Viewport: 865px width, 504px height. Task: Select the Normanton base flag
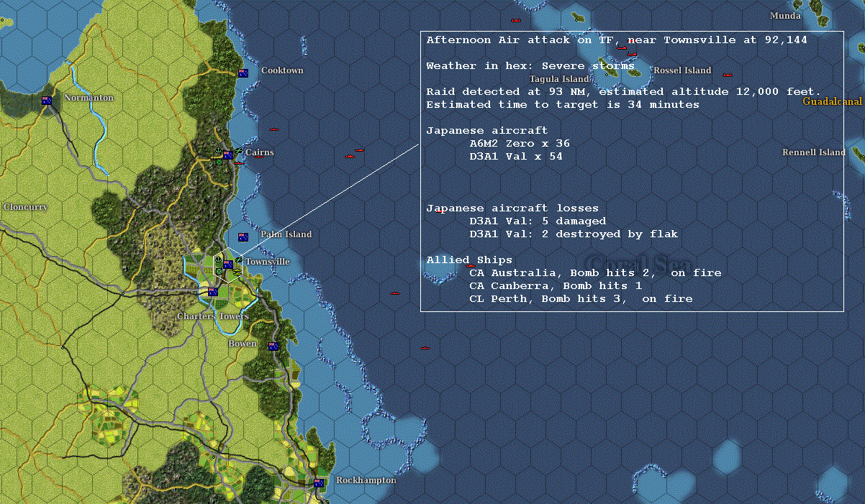click(47, 101)
